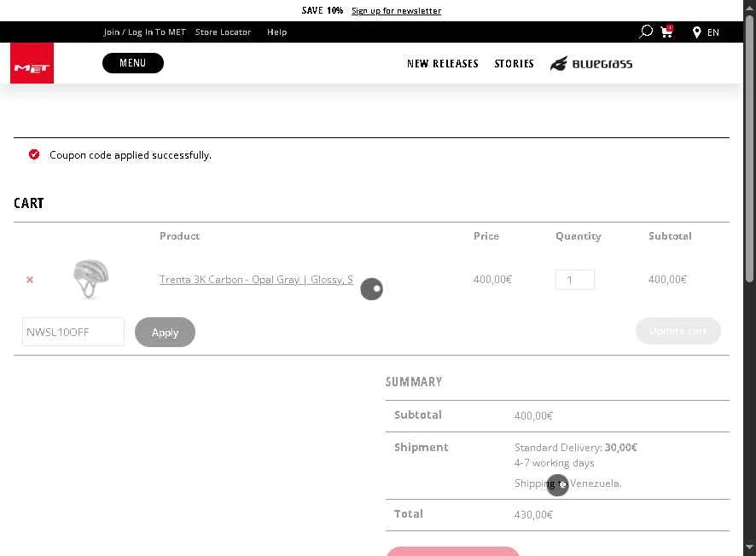Open the shopping cart icon

[666, 32]
